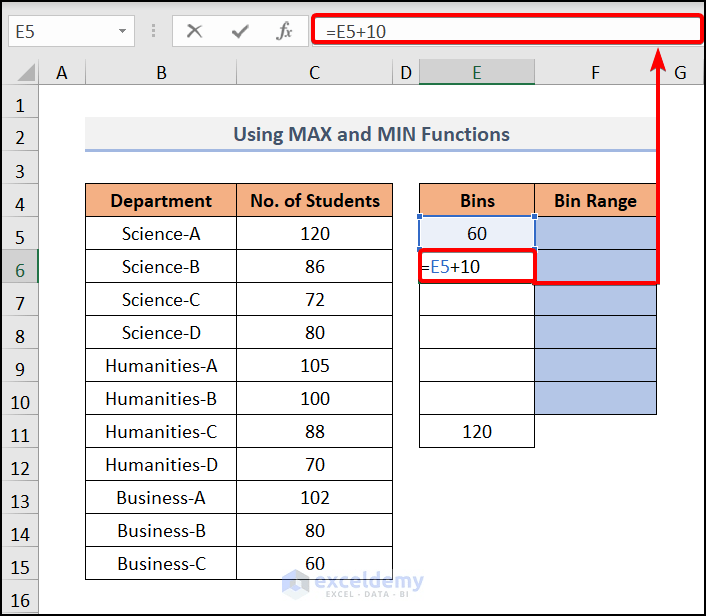
Task: Click the 'No. of Students' header cell
Action: 315,200
